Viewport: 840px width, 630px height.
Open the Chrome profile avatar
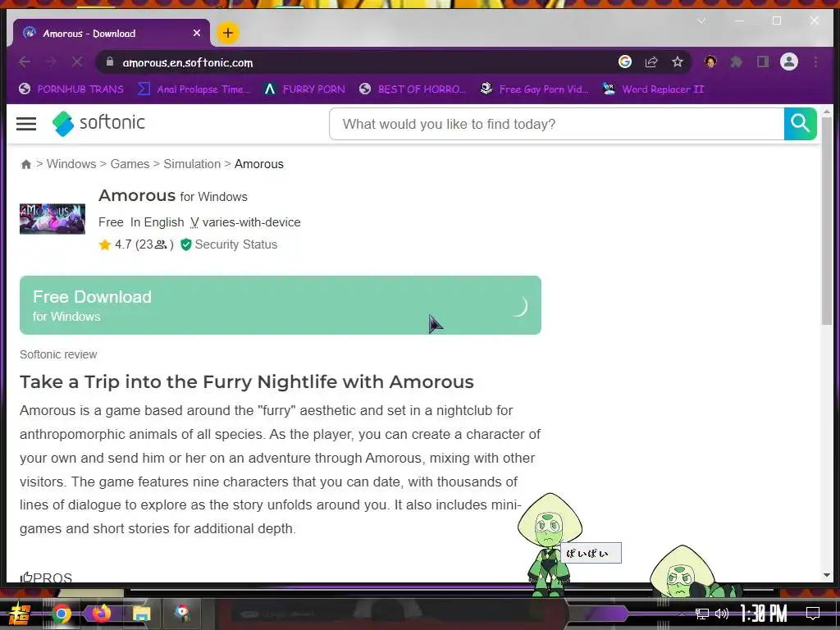788,62
